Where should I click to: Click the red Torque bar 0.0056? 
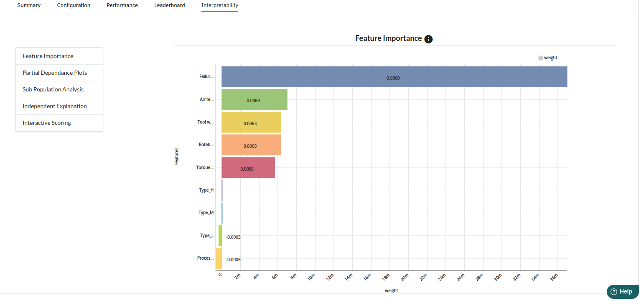(x=248, y=167)
